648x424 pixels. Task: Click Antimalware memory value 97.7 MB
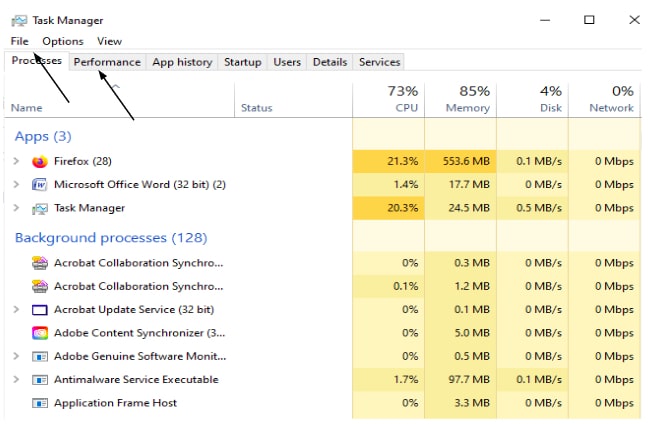pyautogui.click(x=469, y=379)
